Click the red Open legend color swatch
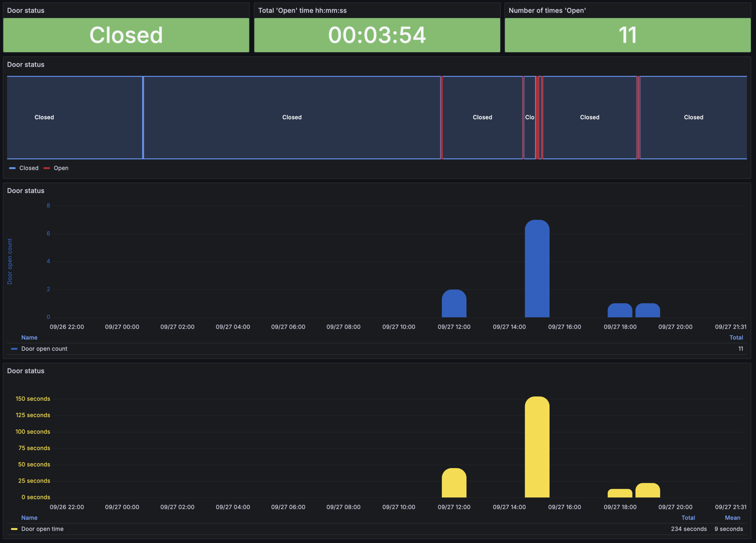Screen dimensions: 756x543 47,168
